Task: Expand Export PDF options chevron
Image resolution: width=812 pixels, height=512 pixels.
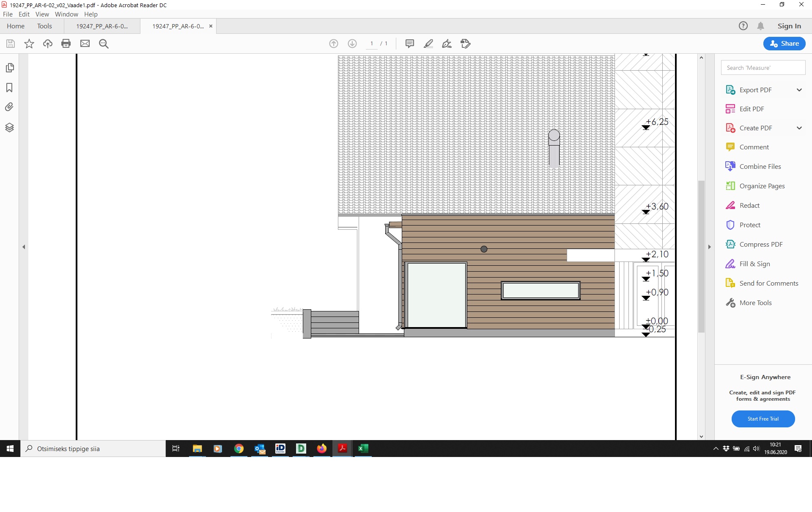Action: (799, 90)
